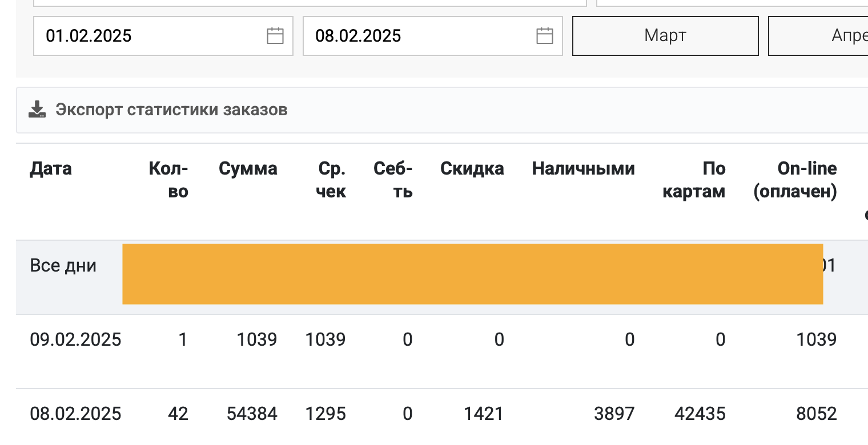Sort by the Сумма column header
The height and width of the screenshot is (445, 868).
click(x=248, y=168)
